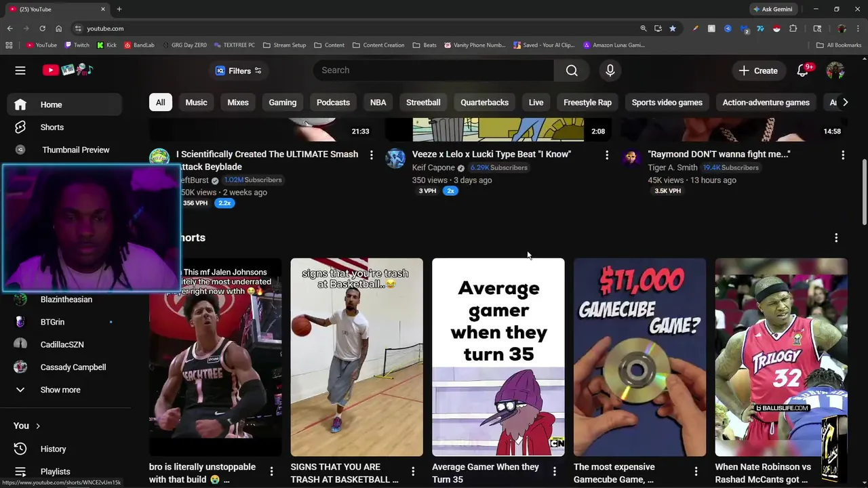Play the $11,000 Gamecube game short
868x488 pixels.
click(639, 357)
